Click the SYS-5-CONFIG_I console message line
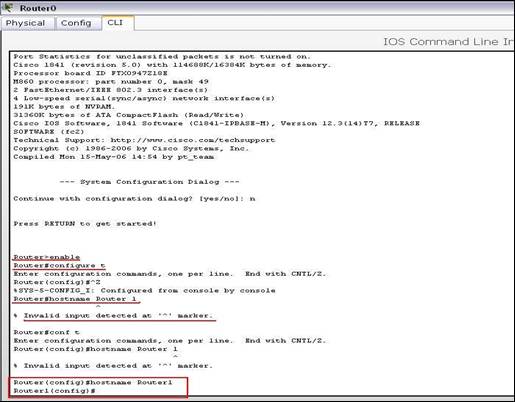The height and width of the screenshot is (402, 515). [144, 290]
